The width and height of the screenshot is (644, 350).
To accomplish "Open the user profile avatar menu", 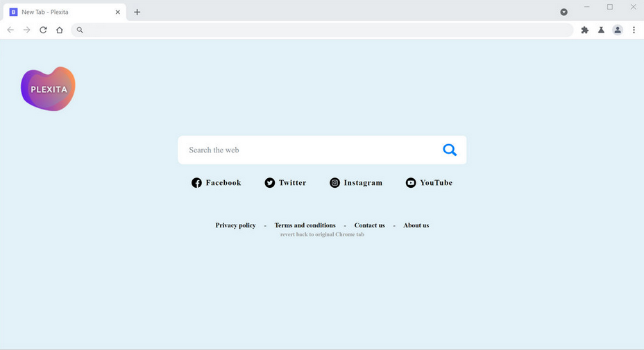I will pyautogui.click(x=618, y=30).
